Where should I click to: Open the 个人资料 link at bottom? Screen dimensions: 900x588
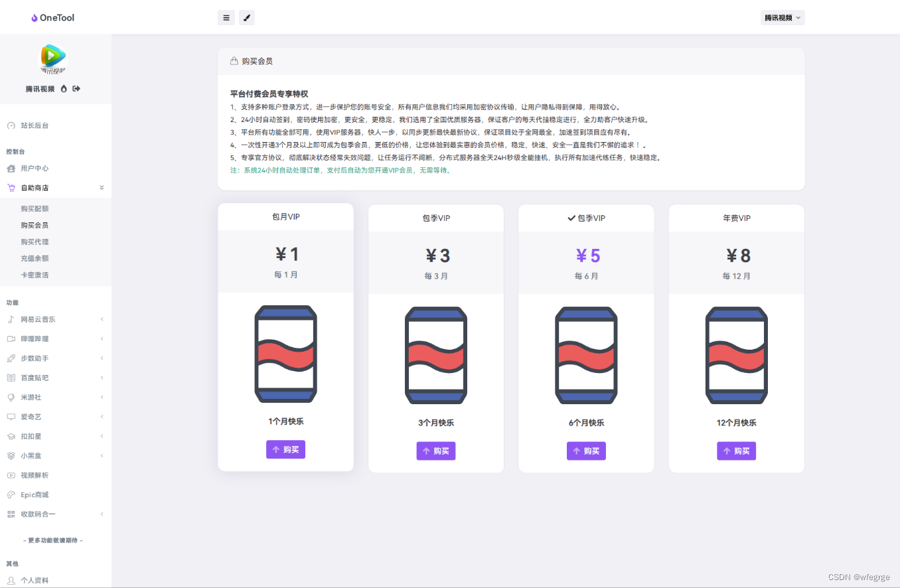pyautogui.click(x=35, y=579)
